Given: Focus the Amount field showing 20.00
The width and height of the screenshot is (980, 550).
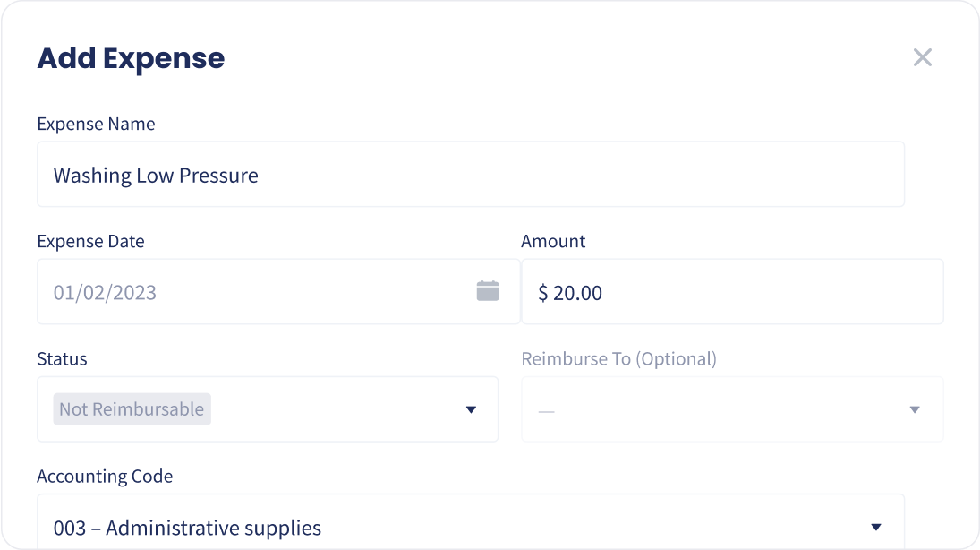Looking at the screenshot, I should pyautogui.click(x=730, y=293).
